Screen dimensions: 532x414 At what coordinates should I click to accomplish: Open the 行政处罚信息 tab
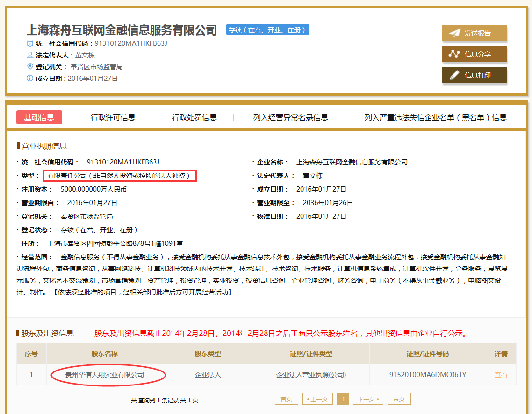pos(194,117)
